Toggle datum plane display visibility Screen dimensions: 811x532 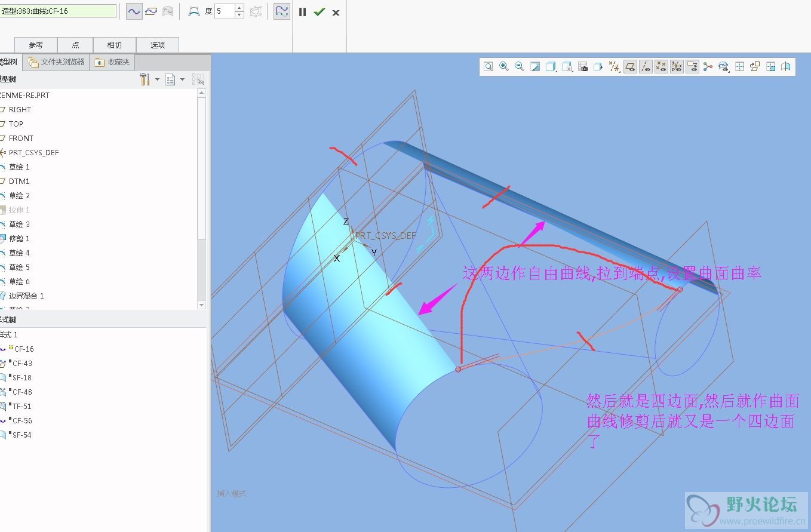point(630,67)
